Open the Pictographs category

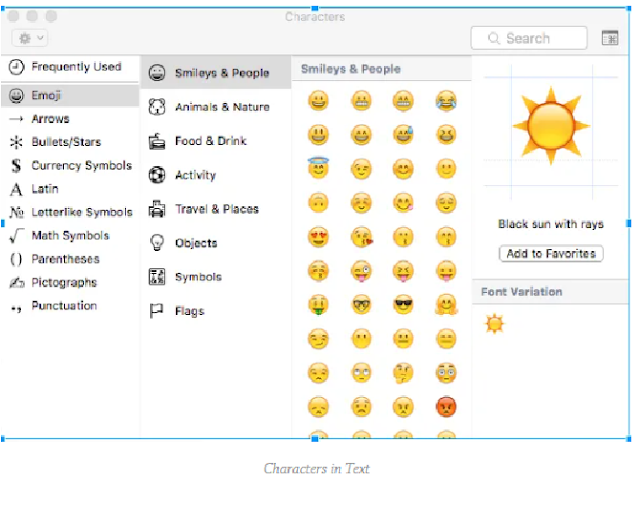pos(70,283)
